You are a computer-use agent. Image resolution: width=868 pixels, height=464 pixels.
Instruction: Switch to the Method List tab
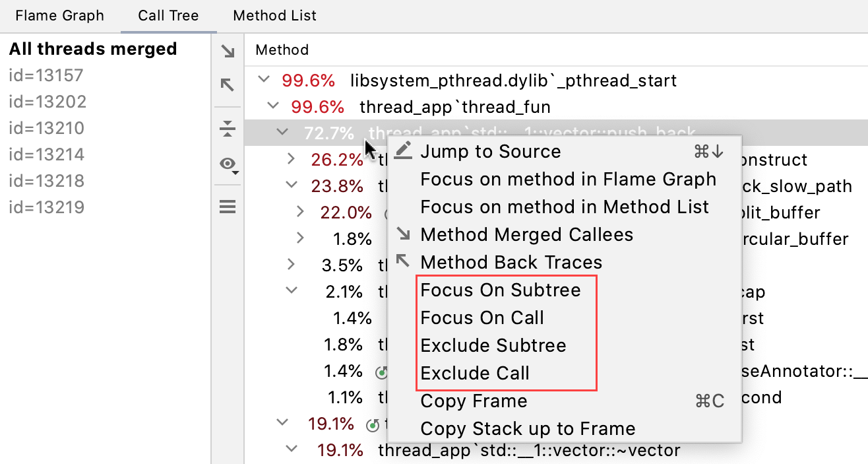coord(274,15)
